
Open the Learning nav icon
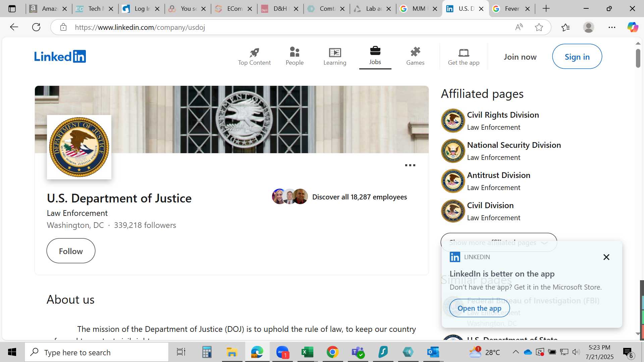[335, 52]
